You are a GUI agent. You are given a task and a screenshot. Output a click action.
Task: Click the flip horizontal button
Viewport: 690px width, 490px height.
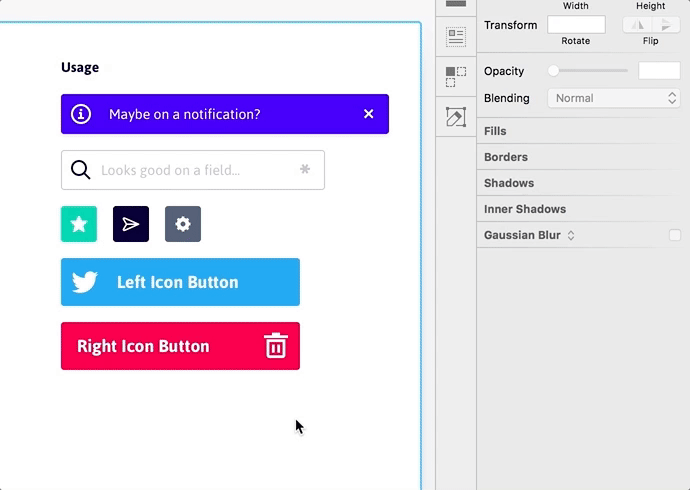[637, 25]
